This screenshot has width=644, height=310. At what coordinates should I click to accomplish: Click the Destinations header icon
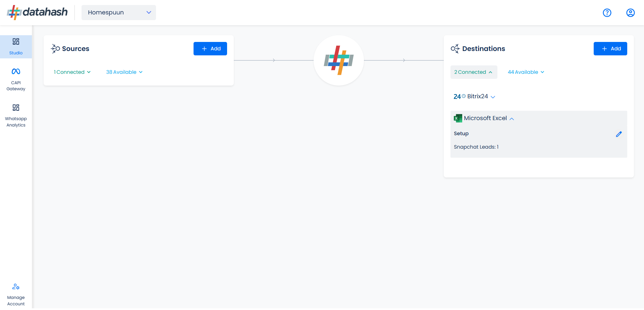[x=455, y=49]
